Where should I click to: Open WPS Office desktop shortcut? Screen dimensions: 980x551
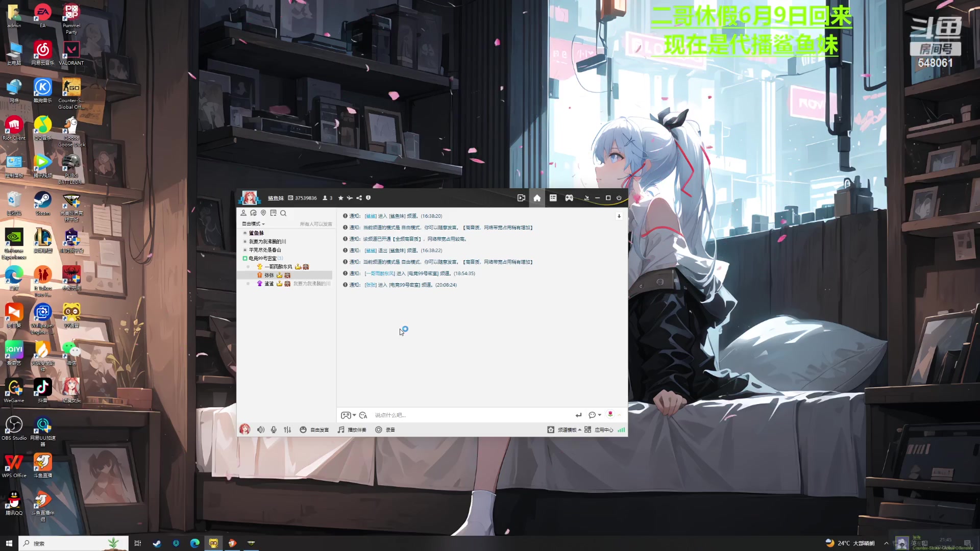(14, 466)
